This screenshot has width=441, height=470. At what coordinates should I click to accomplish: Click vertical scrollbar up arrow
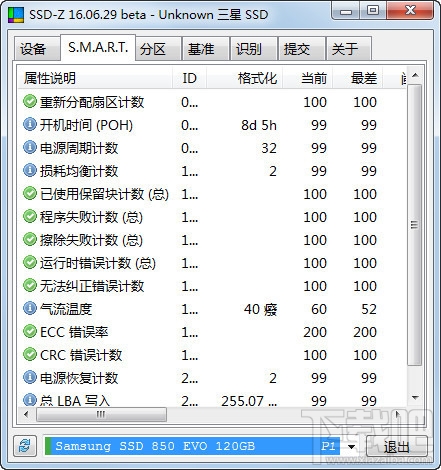pyautogui.click(x=415, y=75)
